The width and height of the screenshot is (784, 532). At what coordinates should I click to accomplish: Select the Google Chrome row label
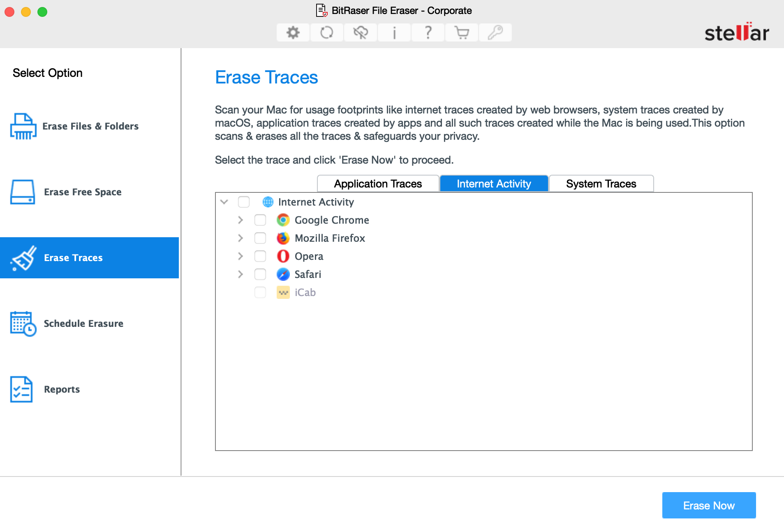332,220
